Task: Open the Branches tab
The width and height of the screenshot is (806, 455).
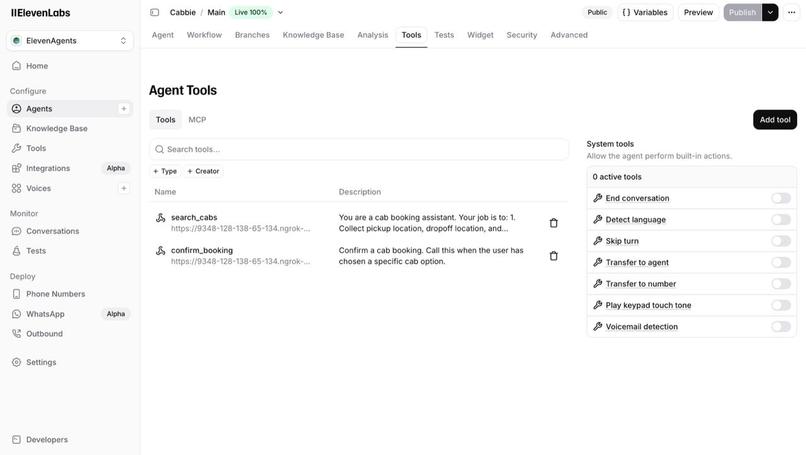Action: [252, 35]
